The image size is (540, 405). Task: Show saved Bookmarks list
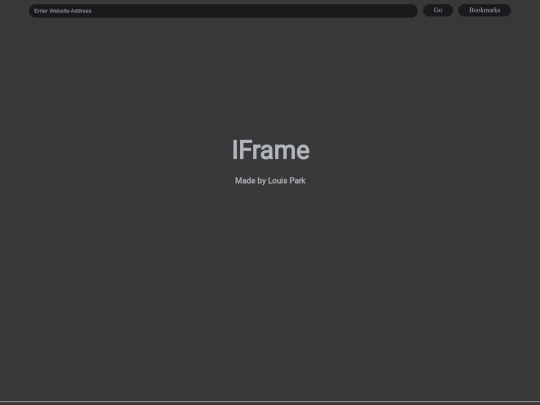click(484, 10)
